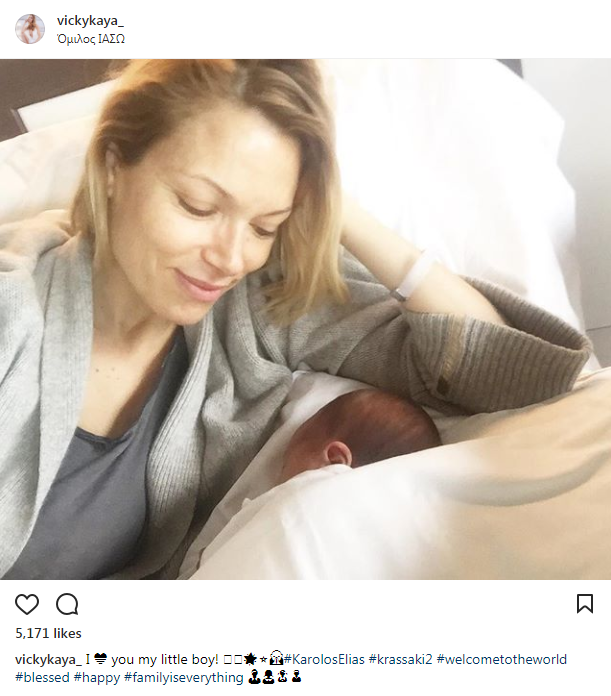The height and width of the screenshot is (696, 611).
Task: Click the family emojis ending the caption
Action: [275, 677]
